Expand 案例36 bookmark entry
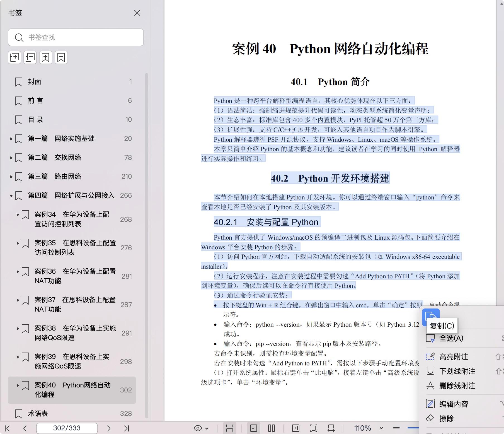504x434 pixels. click(18, 272)
